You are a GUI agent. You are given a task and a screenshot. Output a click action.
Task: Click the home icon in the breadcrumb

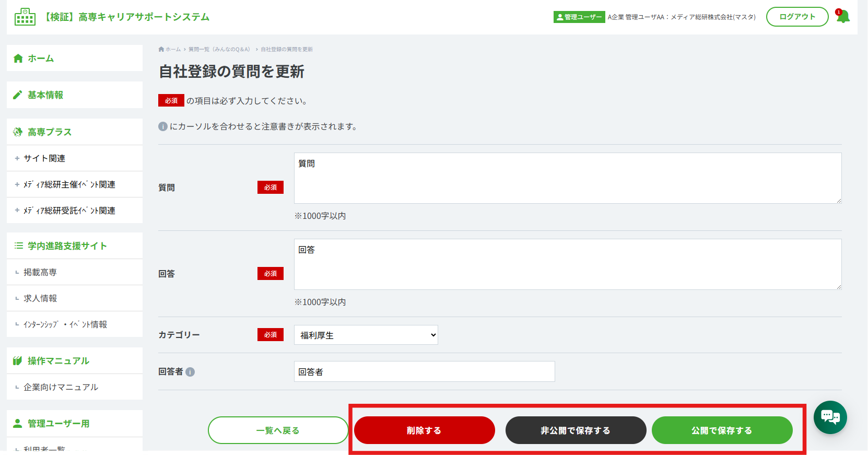161,49
